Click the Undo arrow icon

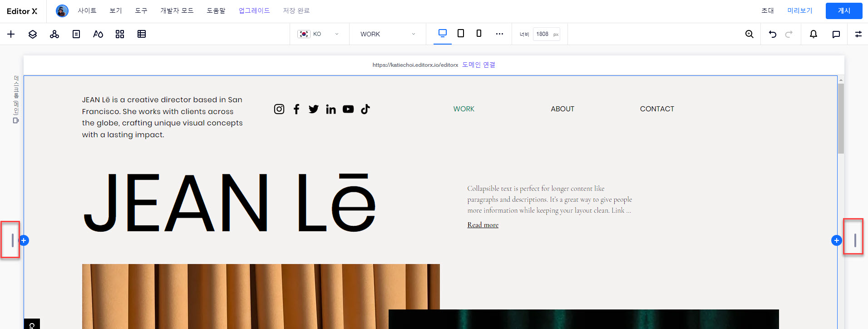[x=773, y=34]
